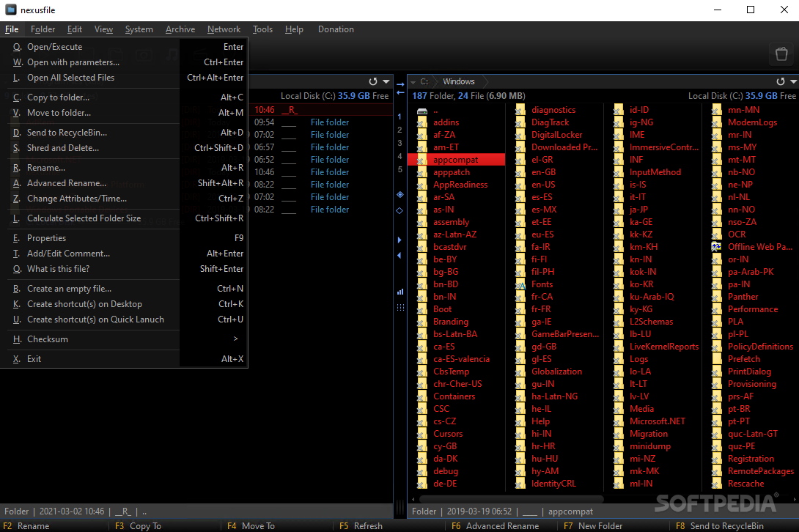This screenshot has width=799, height=532.
Task: Click the folder icon next to diagnostics
Action: tap(520, 110)
